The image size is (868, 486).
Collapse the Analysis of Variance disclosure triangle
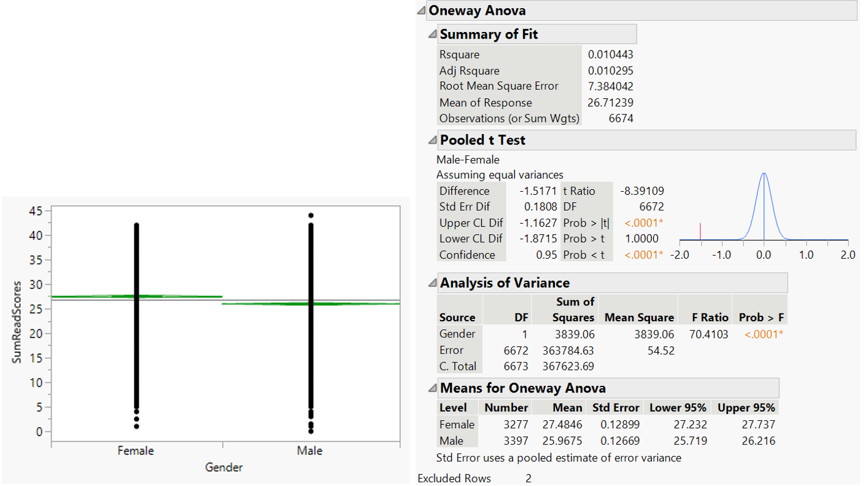[x=433, y=283]
